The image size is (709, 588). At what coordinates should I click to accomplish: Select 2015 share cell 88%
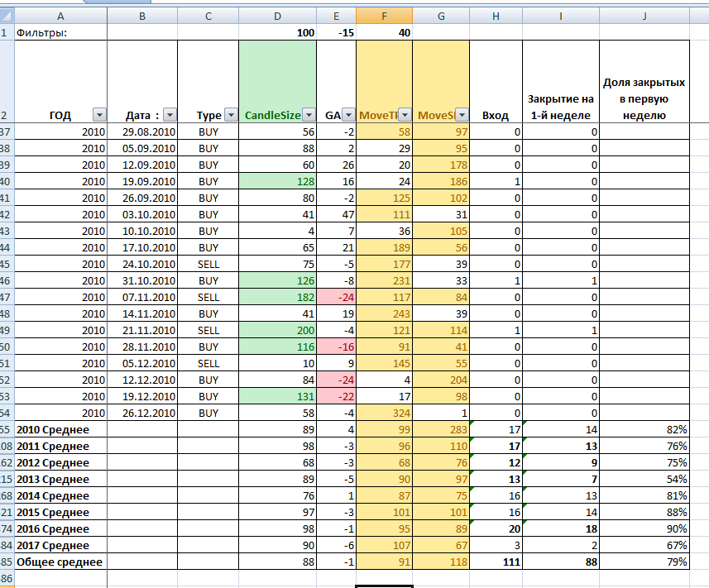644,513
